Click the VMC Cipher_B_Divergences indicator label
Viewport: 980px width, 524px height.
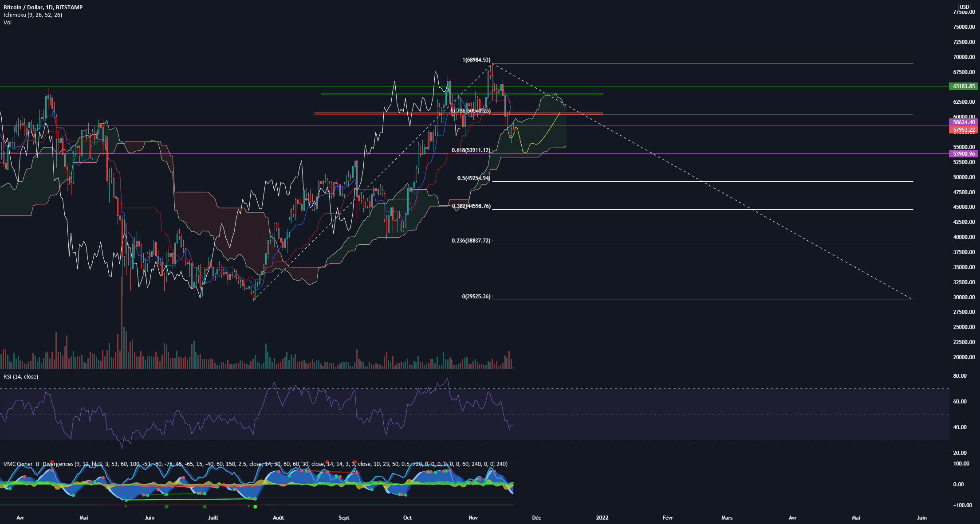pos(39,464)
